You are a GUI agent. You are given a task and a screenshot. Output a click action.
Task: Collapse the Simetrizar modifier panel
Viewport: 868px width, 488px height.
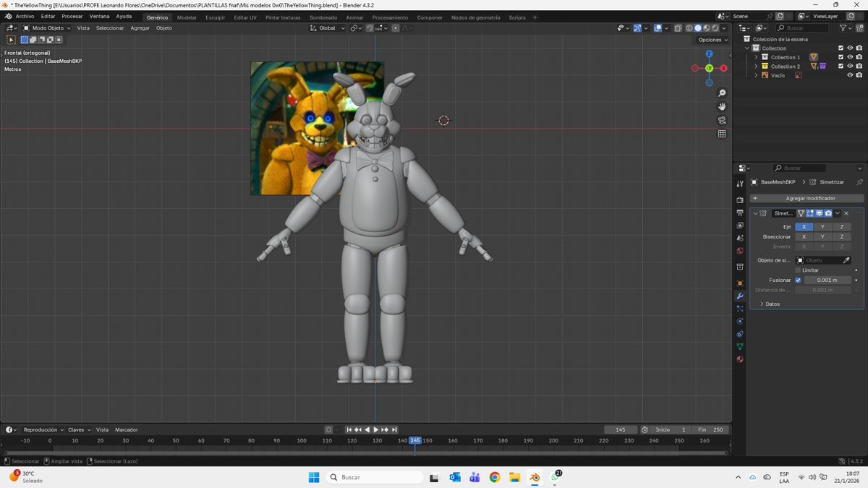coord(755,213)
